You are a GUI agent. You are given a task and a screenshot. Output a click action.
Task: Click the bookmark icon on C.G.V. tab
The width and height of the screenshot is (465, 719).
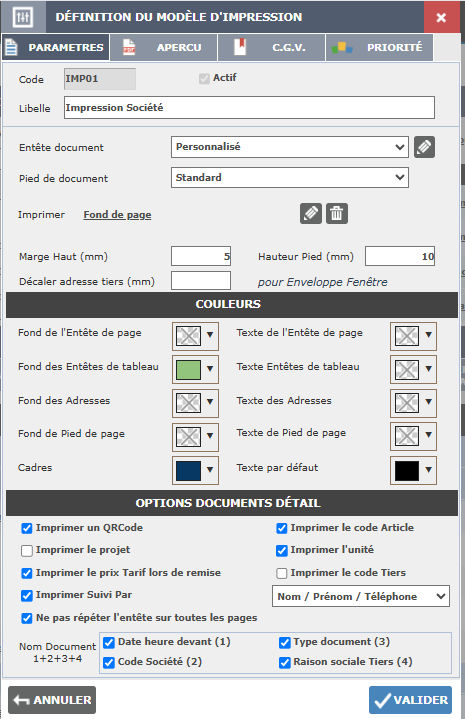pyautogui.click(x=240, y=47)
